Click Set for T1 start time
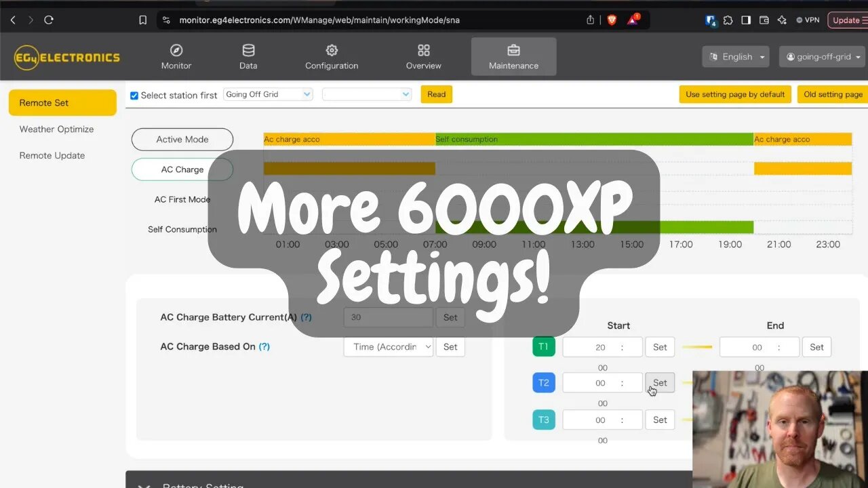Image resolution: width=868 pixels, height=488 pixels. (660, 347)
